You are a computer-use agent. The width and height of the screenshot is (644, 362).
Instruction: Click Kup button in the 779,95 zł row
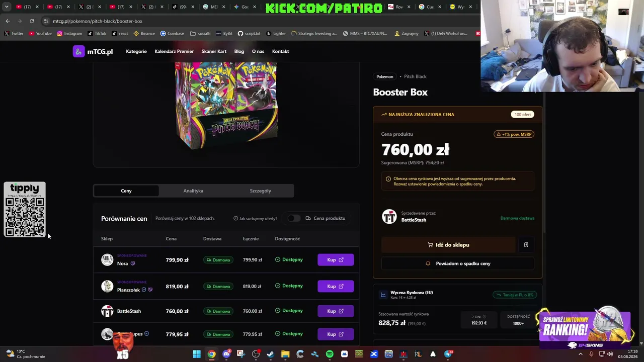click(336, 334)
